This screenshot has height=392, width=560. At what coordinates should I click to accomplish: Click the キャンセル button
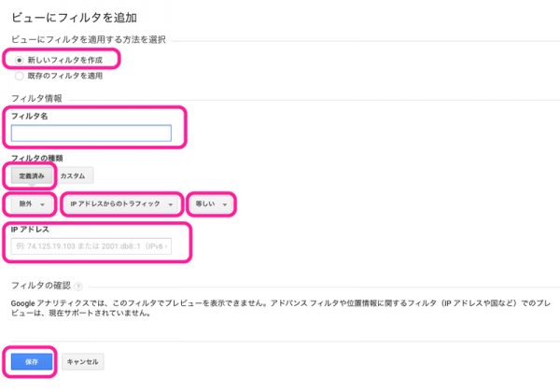click(x=82, y=361)
